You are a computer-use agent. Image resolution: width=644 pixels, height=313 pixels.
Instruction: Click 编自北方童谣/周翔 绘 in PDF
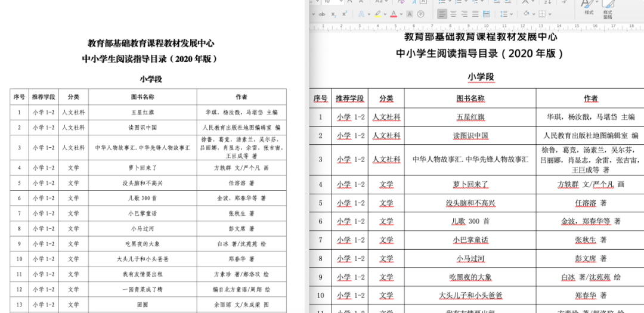pos(241,289)
